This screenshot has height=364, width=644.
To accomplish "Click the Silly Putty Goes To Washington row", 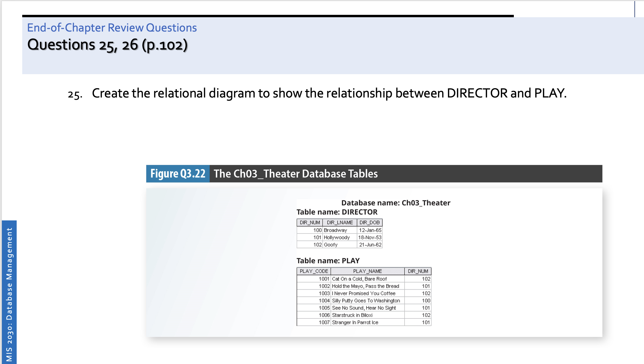I will pos(366,300).
